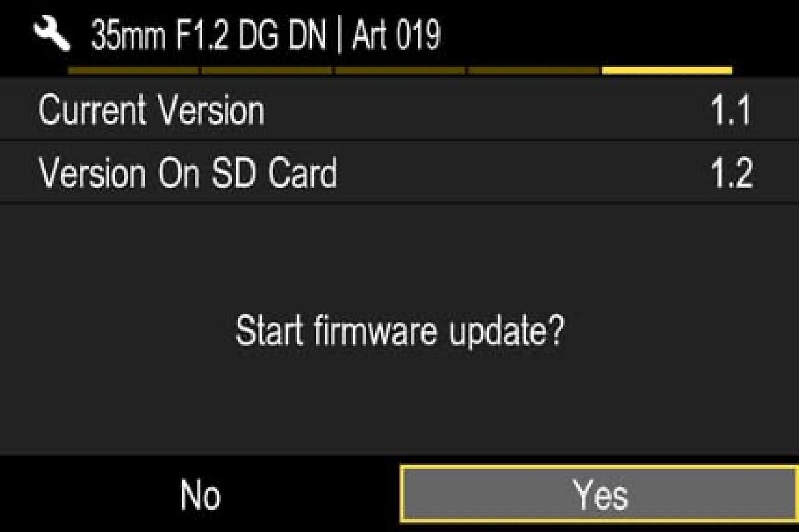Select the Version On SD Card label
Screen dimensions: 799x532
187,172
